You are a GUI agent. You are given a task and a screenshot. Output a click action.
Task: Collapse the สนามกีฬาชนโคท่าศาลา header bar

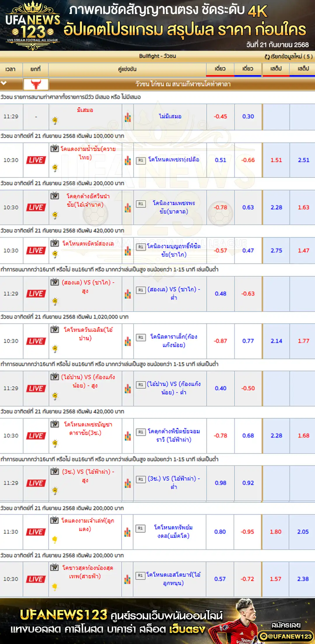[x=183, y=84]
